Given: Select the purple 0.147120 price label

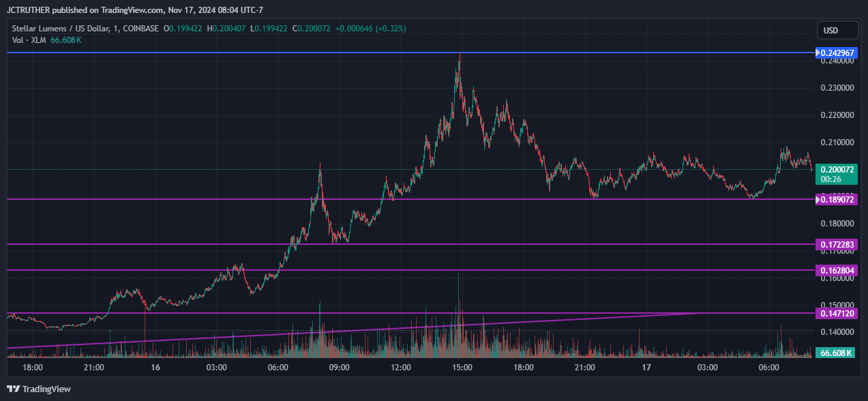Looking at the screenshot, I should tap(836, 313).
